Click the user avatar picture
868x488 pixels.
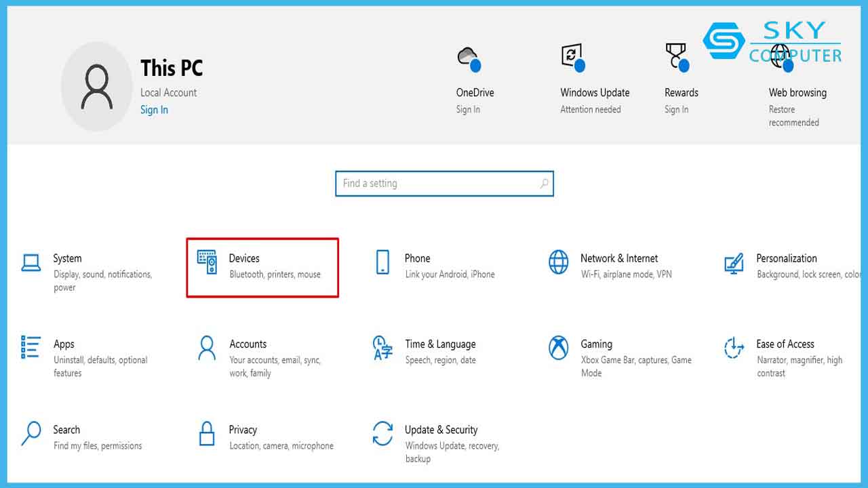coord(96,88)
